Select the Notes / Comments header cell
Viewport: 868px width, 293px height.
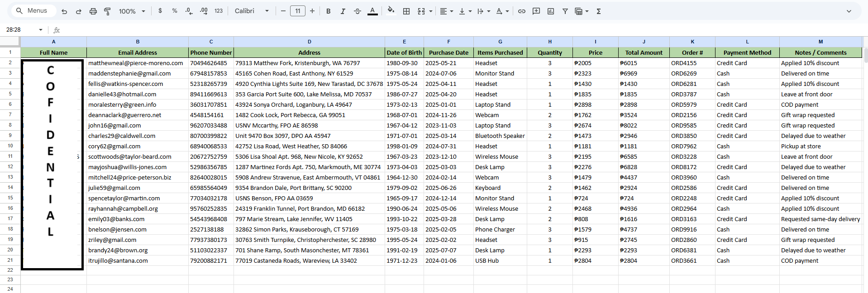[820, 52]
